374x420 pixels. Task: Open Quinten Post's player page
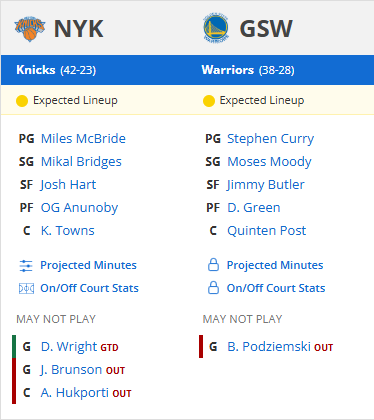coord(266,231)
